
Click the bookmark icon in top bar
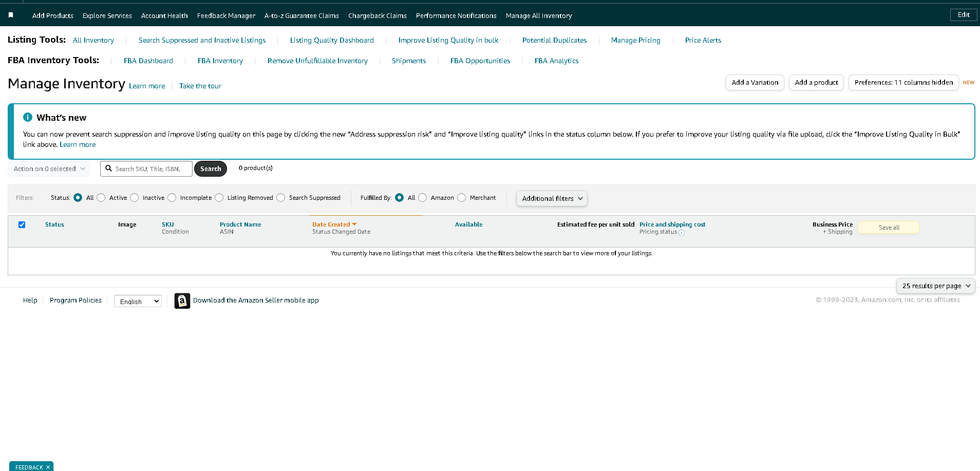pyautogui.click(x=11, y=15)
